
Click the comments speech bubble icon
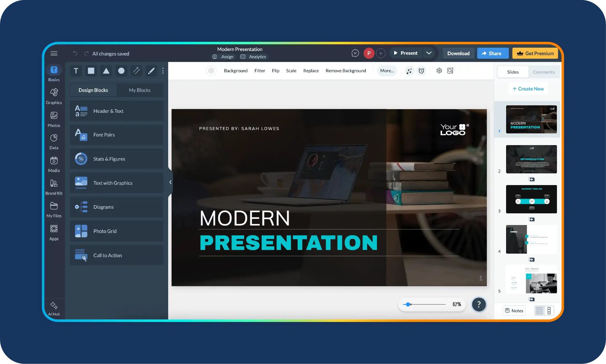(x=355, y=53)
